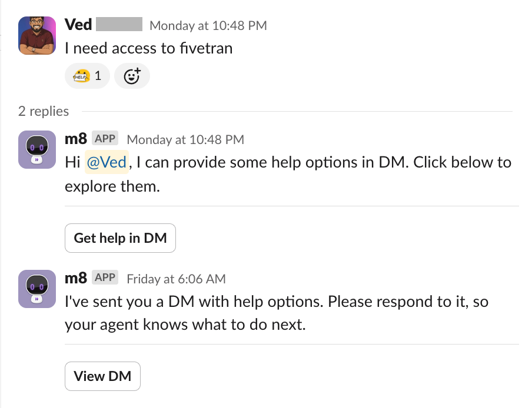This screenshot has width=532, height=408.
Task: Open the @Ved mention
Action: click(x=107, y=162)
